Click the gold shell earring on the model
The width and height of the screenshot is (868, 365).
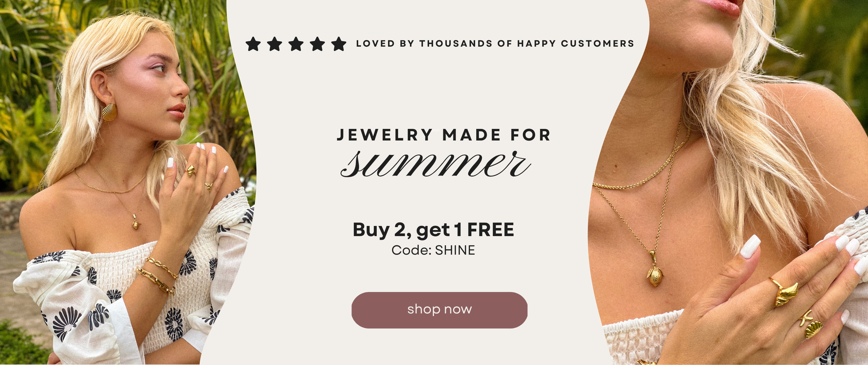pos(109,112)
